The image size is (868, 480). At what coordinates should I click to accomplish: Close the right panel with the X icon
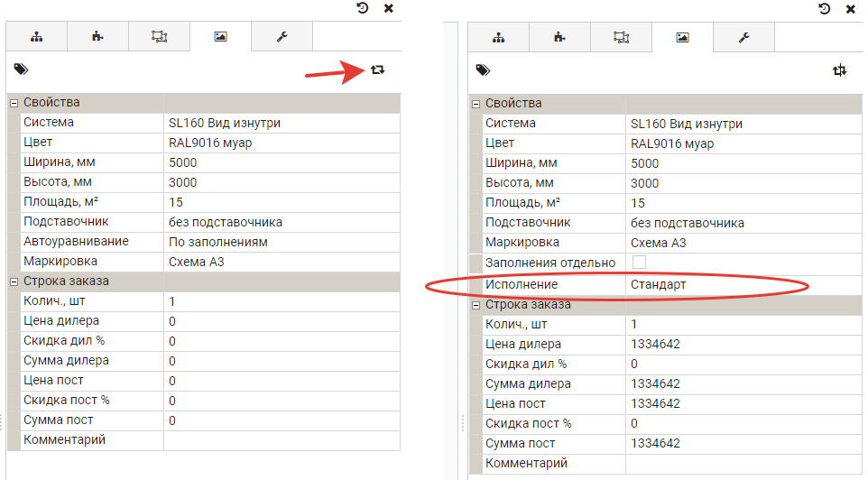pos(851,9)
